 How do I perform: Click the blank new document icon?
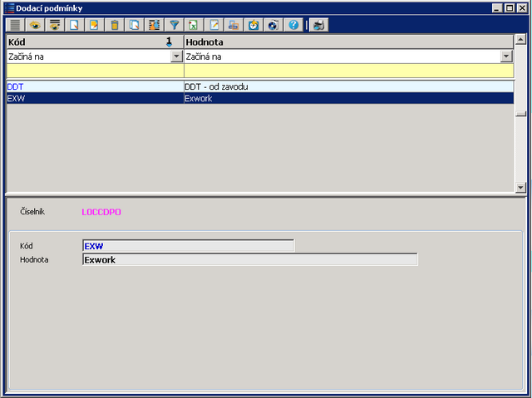pos(75,25)
